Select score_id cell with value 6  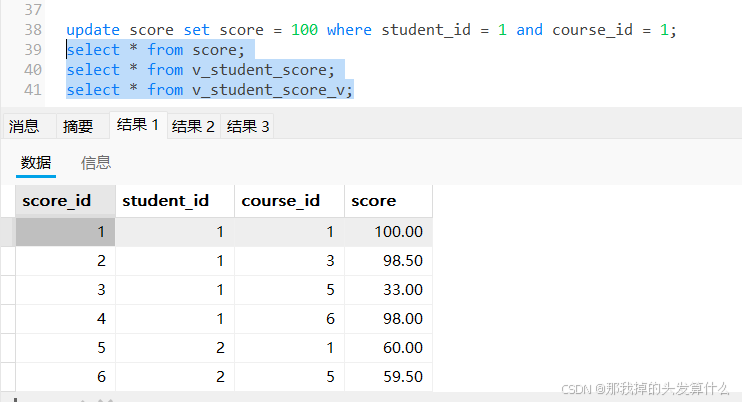click(x=66, y=376)
